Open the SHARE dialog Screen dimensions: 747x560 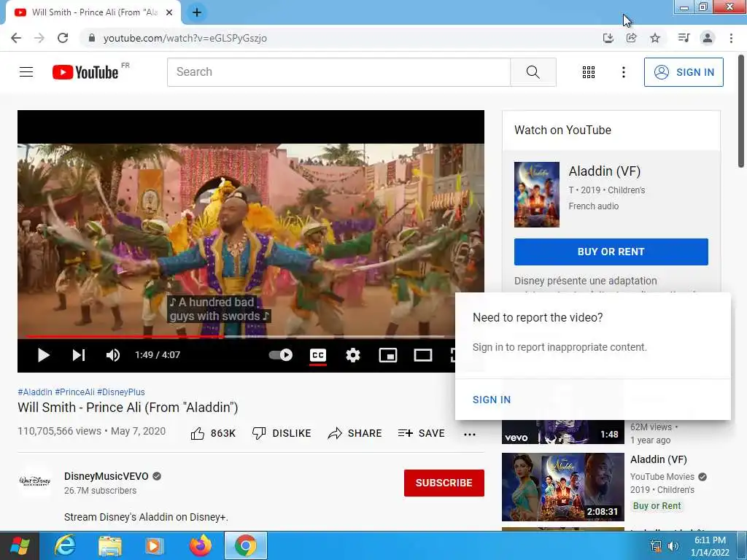pos(355,433)
